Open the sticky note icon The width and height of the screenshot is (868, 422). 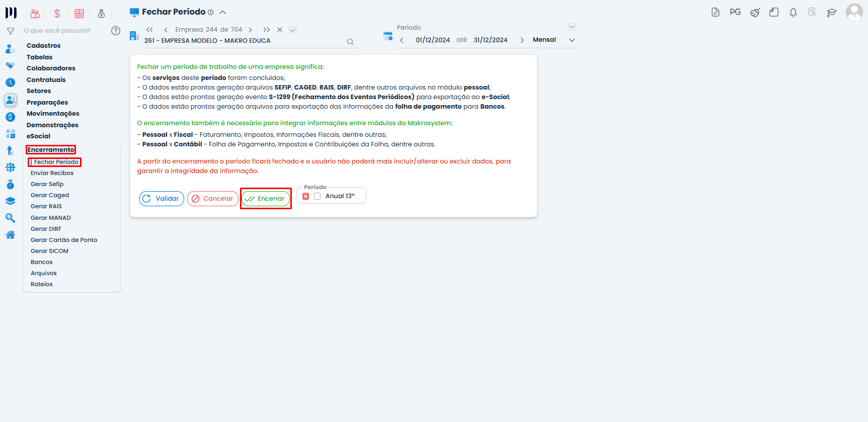[x=774, y=12]
